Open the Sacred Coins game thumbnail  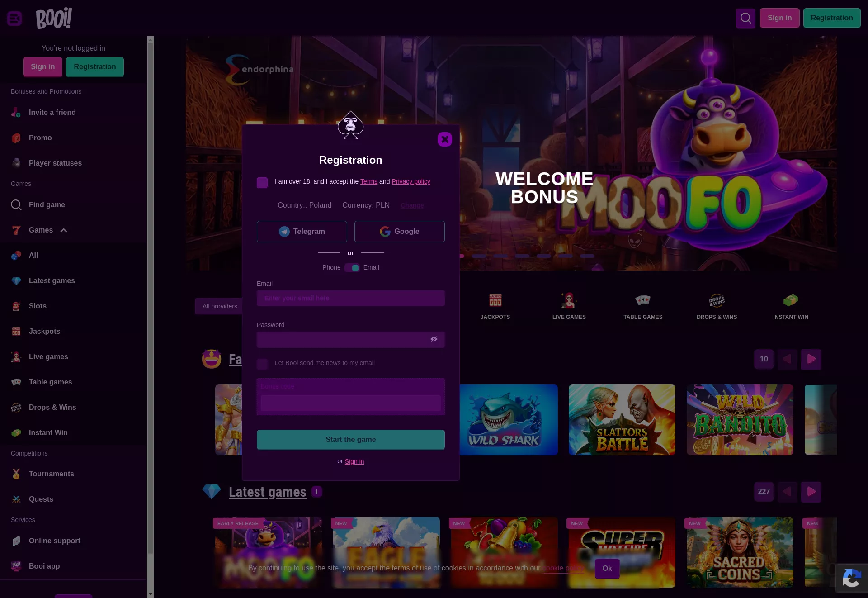tap(740, 552)
